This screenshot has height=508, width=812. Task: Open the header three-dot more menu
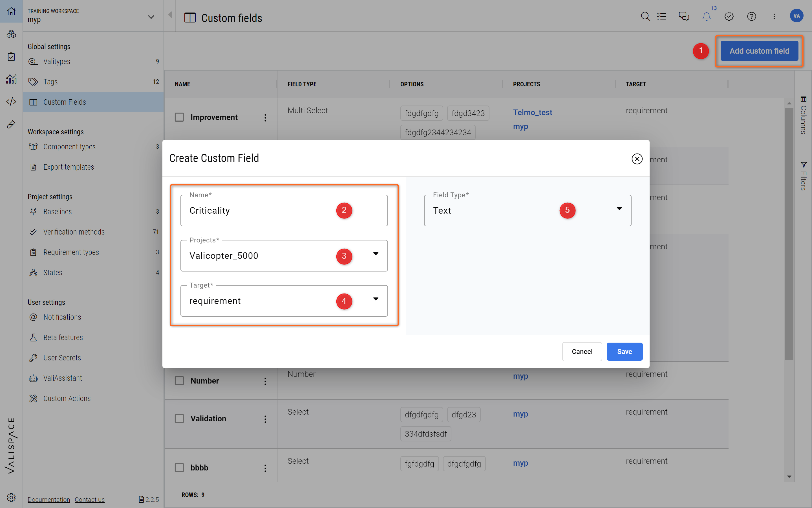click(774, 16)
